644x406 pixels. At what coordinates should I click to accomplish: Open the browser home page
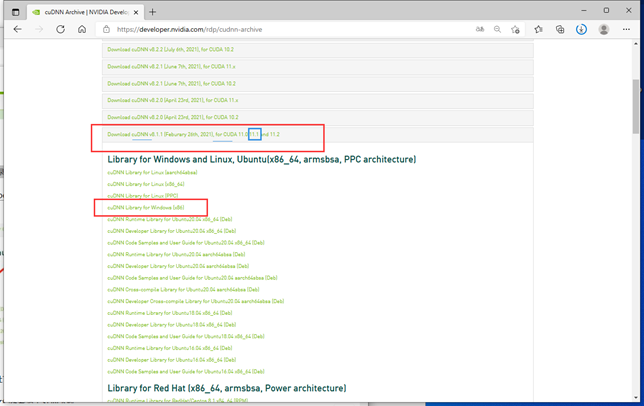pyautogui.click(x=82, y=29)
